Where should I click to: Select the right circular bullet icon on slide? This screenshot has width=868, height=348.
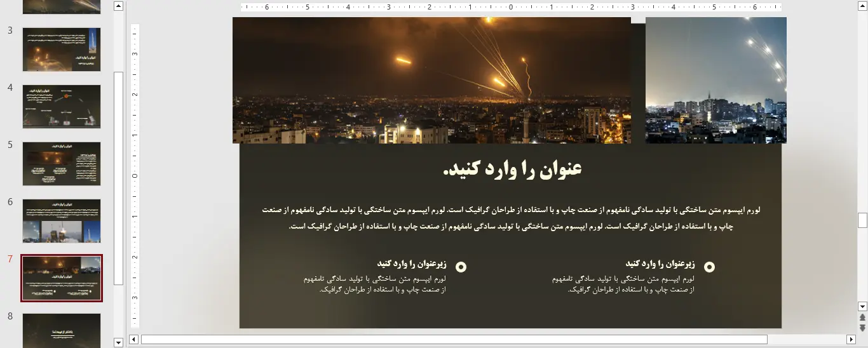click(x=709, y=267)
